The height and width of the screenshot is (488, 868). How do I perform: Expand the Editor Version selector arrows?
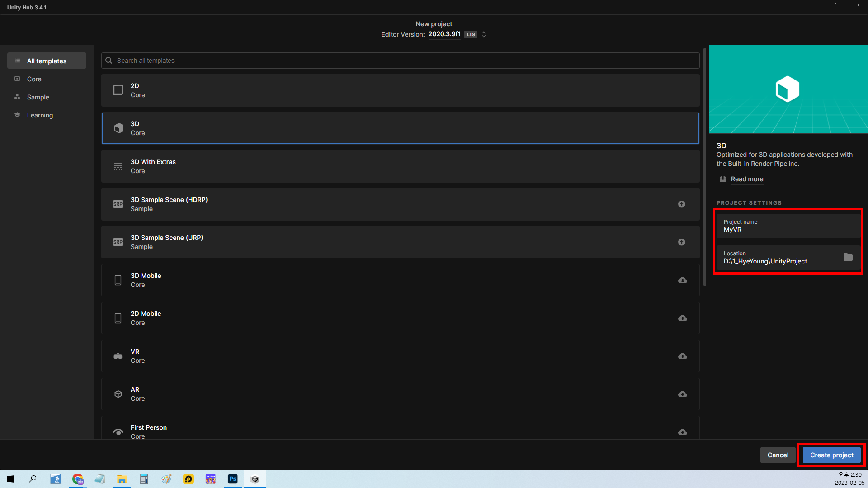(x=484, y=34)
